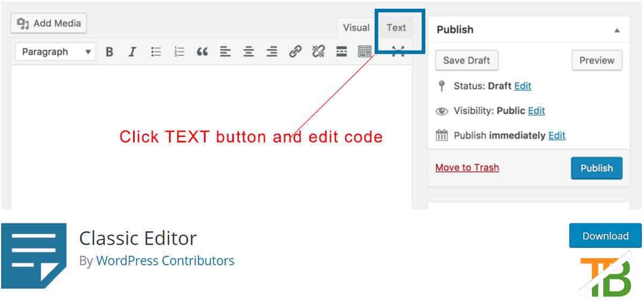
Task: Edit the post Status
Action: click(x=523, y=86)
